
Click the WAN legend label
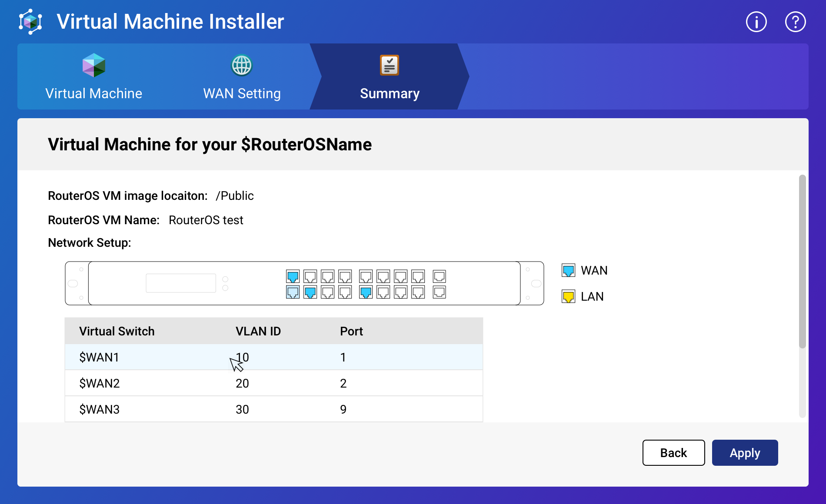click(594, 270)
